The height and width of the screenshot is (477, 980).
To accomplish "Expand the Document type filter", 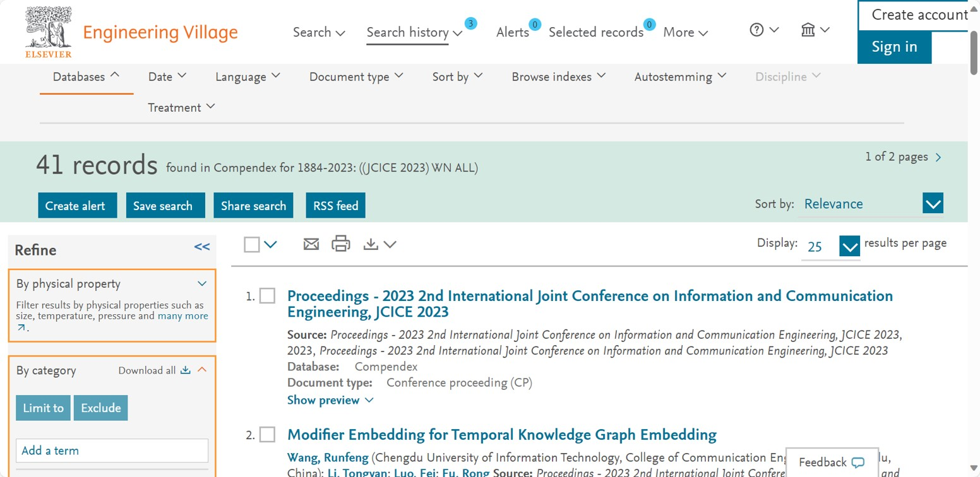I will point(356,76).
